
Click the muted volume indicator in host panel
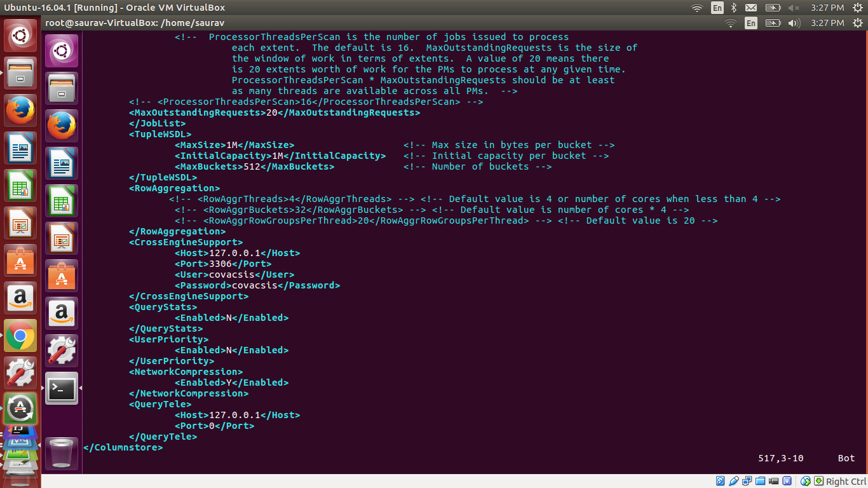(x=794, y=8)
